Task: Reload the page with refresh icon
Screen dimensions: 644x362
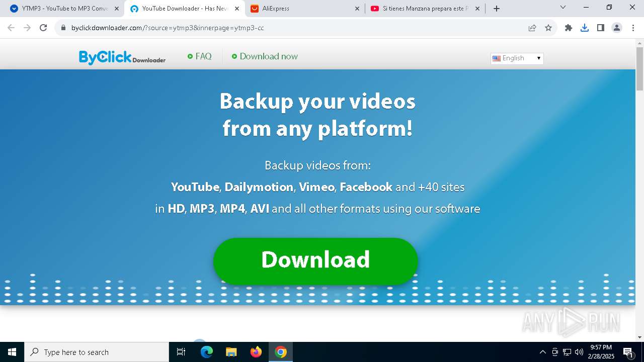Action: point(43,28)
